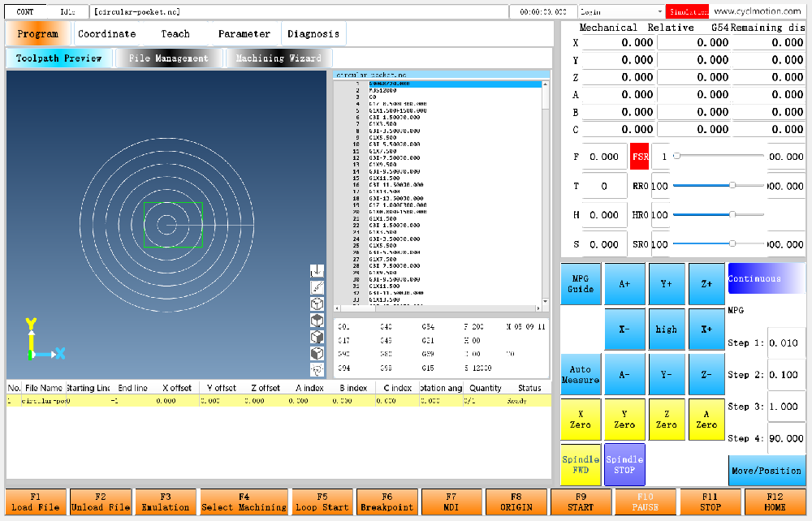Jog Z- axis button

tap(706, 374)
